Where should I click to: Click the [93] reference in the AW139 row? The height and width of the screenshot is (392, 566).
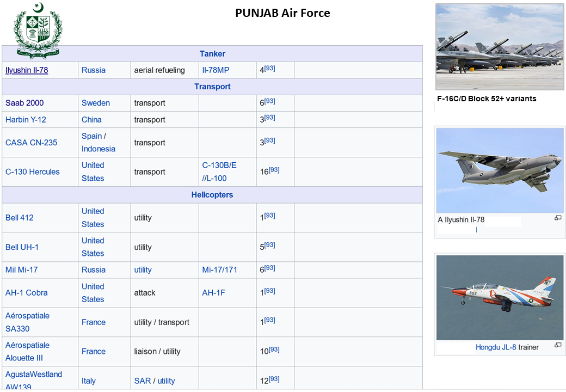(x=274, y=379)
